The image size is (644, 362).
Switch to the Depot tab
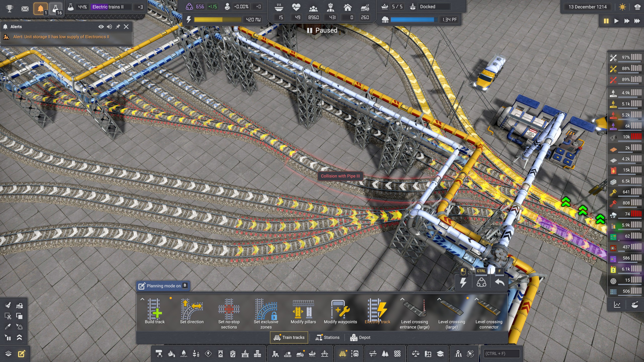pos(360,337)
